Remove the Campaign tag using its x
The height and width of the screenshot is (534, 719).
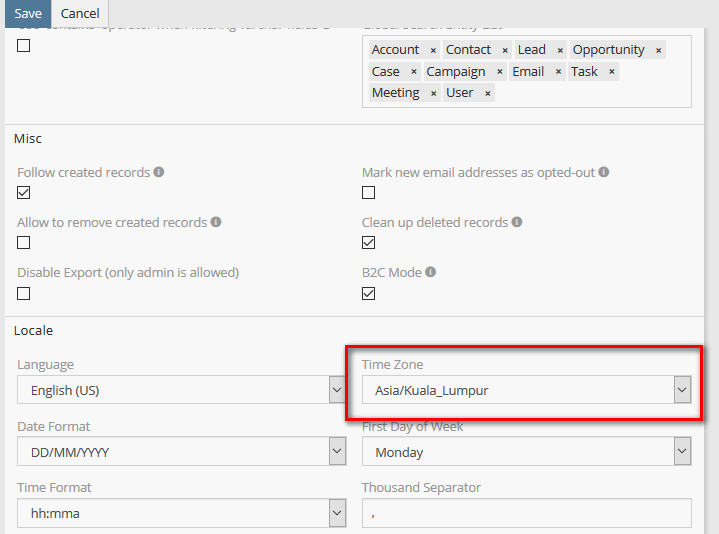[499, 72]
